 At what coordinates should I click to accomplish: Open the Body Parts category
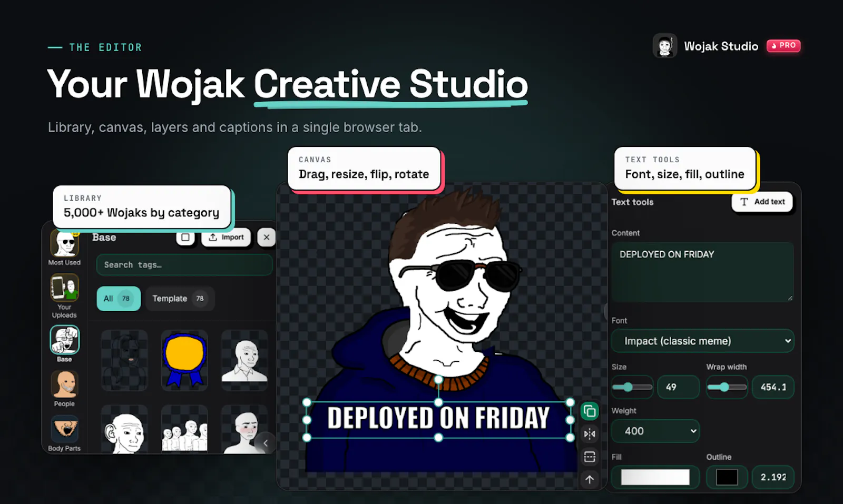(64, 433)
